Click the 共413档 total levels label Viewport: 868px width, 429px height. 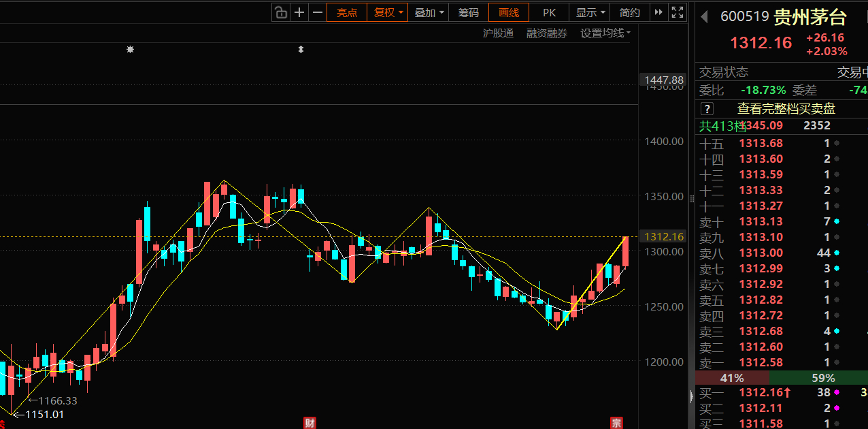click(x=722, y=125)
